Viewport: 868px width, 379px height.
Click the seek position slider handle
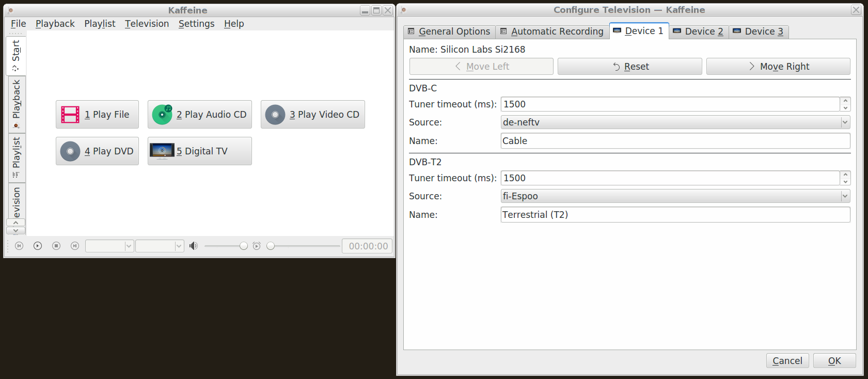point(271,246)
